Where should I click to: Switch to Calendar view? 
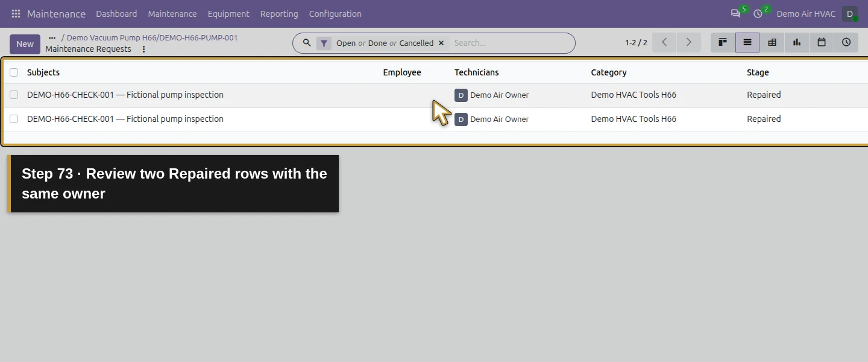[x=822, y=42]
